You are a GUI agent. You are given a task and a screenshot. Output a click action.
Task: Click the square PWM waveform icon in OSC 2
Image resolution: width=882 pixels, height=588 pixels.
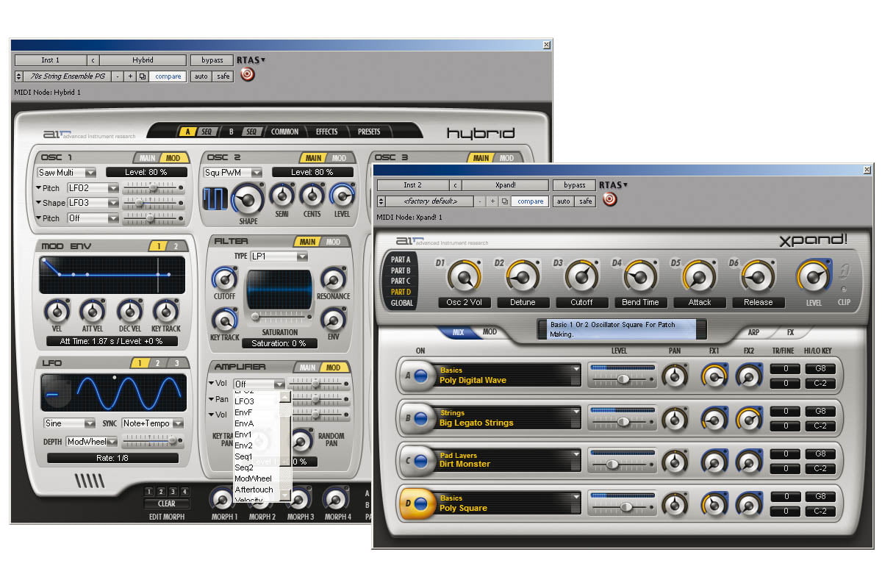(x=216, y=199)
